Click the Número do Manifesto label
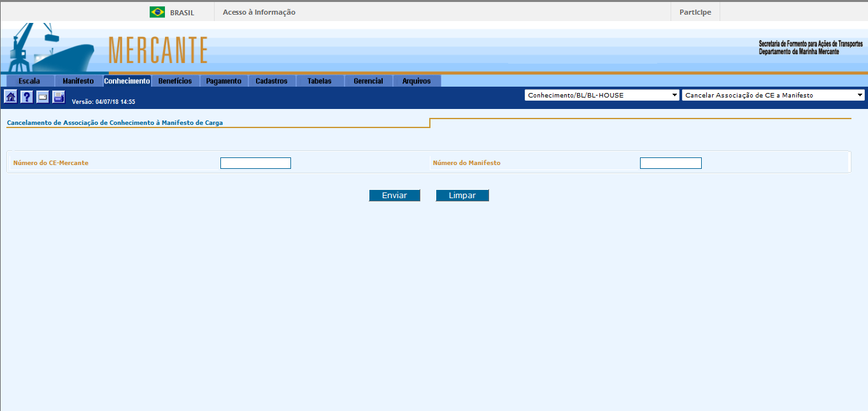 [467, 163]
